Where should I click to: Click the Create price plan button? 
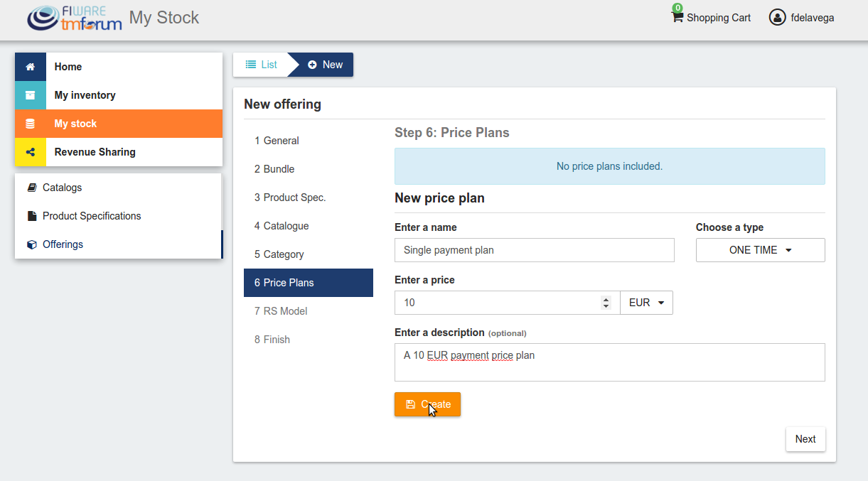(x=427, y=404)
